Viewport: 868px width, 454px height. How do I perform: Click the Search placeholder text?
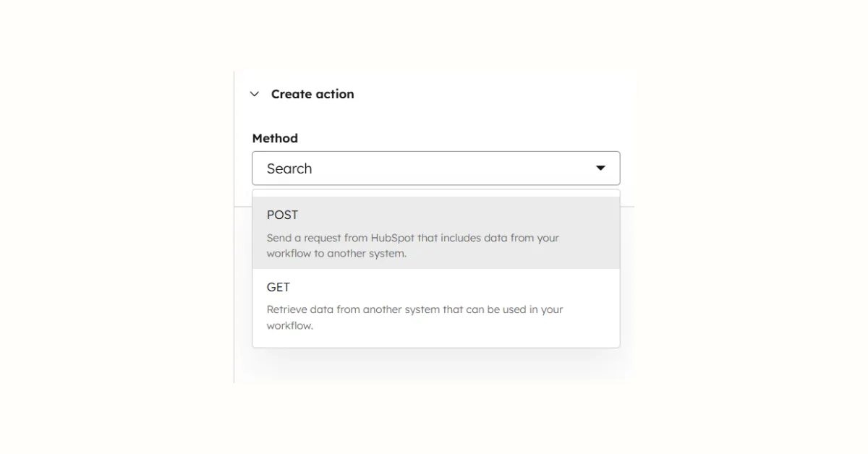point(289,168)
